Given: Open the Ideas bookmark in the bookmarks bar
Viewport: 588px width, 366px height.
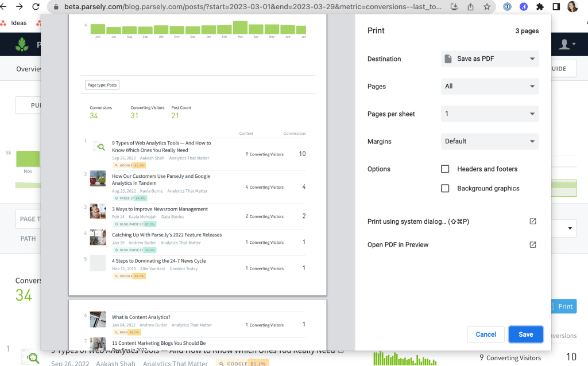Looking at the screenshot, I should click(x=18, y=22).
